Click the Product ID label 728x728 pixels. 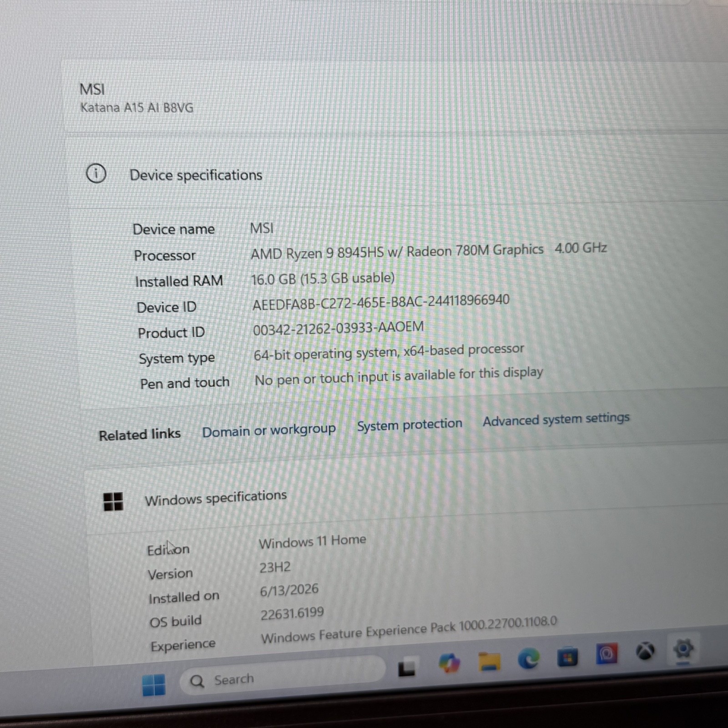171,333
